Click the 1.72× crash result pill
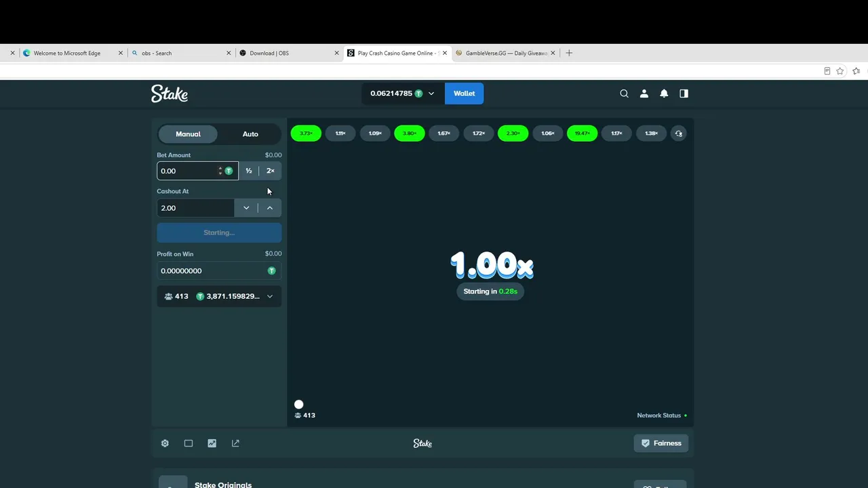 (479, 134)
